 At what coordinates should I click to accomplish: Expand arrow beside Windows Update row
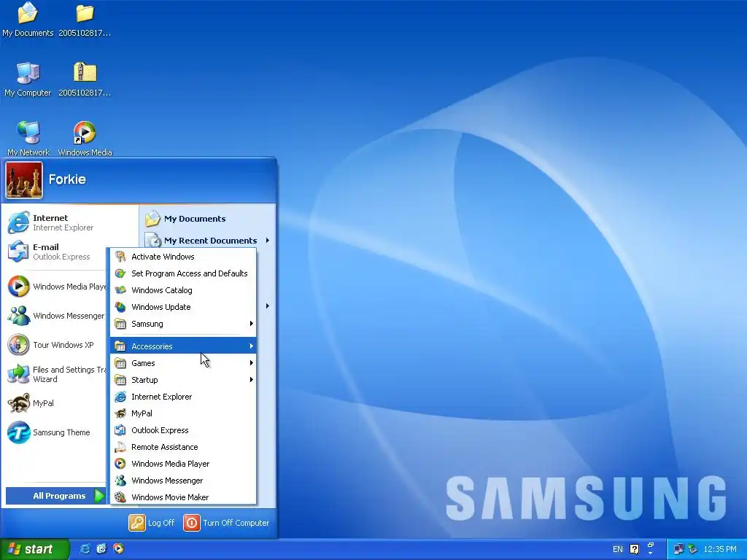click(268, 306)
